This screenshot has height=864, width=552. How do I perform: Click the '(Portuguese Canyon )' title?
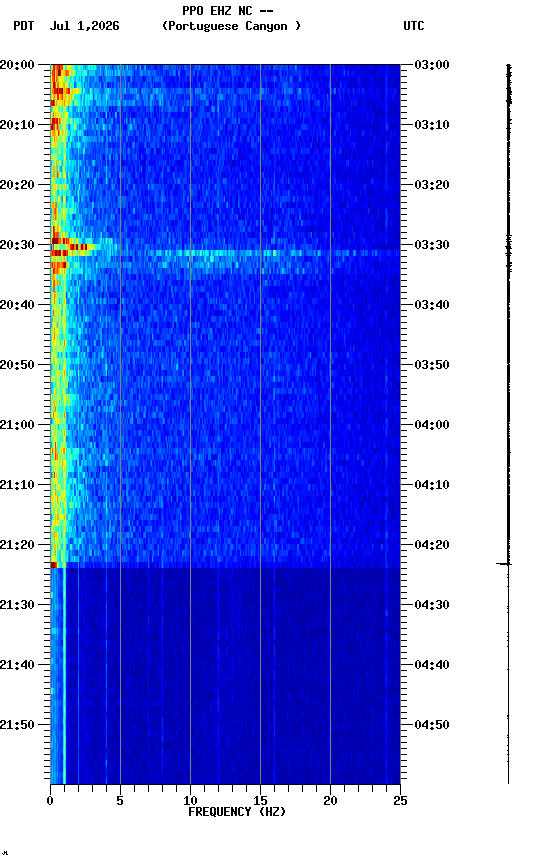pyautogui.click(x=231, y=26)
